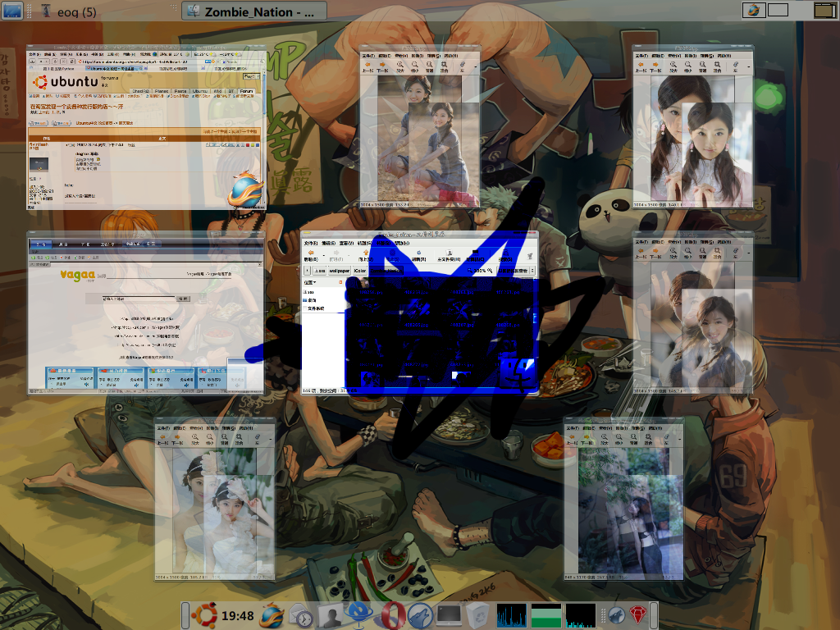Select 文件系统 in the file manager sidebar
Image resolution: width=840 pixels, height=630 pixels.
point(313,308)
